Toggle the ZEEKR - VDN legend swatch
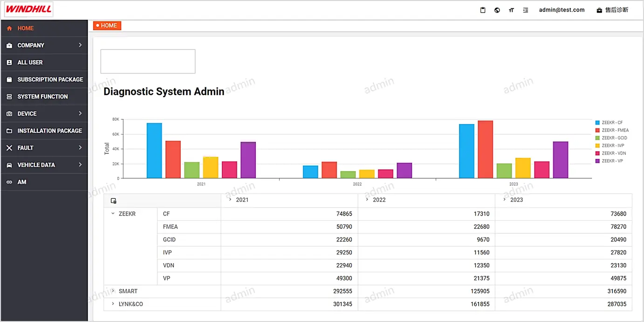Screen dimensions: 644x322 (597, 153)
